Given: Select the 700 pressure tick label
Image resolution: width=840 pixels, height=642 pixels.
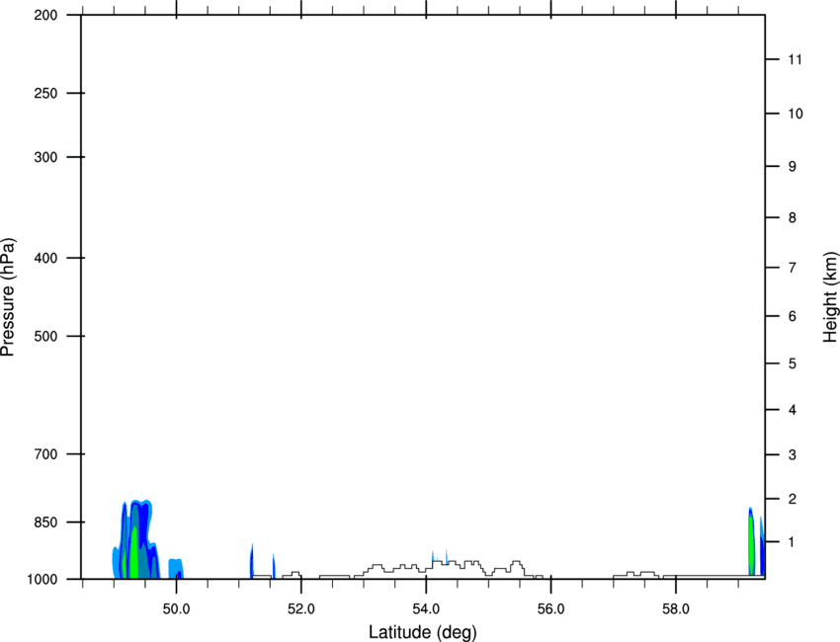Looking at the screenshot, I should click(45, 454).
